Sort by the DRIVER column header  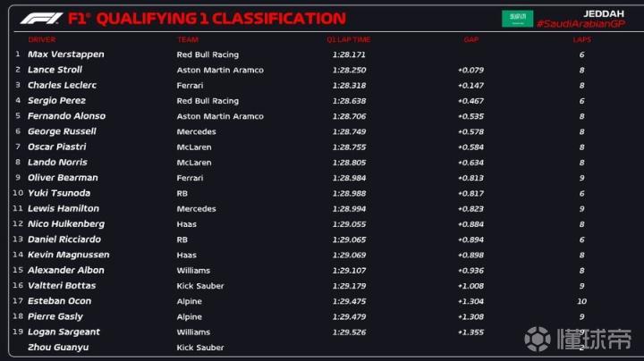41,40
